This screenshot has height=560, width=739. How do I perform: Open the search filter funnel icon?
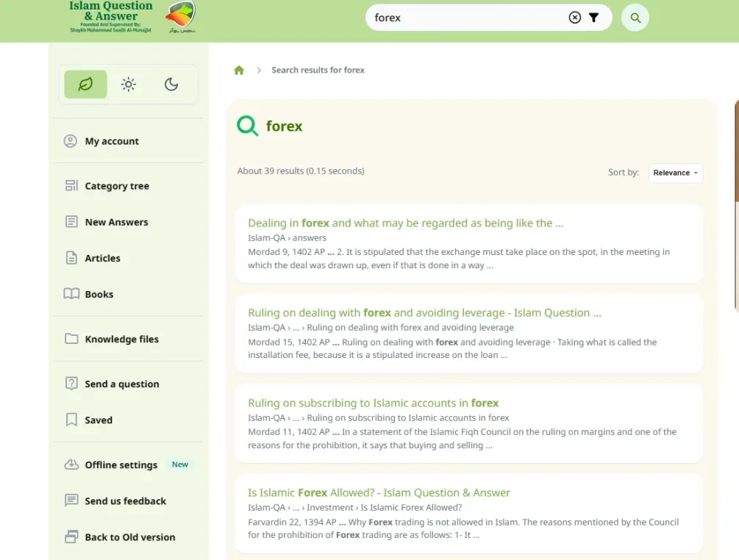pyautogui.click(x=594, y=18)
